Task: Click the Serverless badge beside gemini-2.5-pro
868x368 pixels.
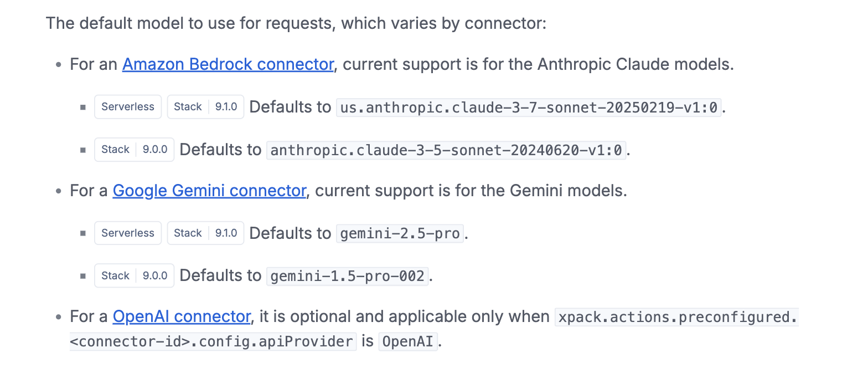Action: coord(128,233)
